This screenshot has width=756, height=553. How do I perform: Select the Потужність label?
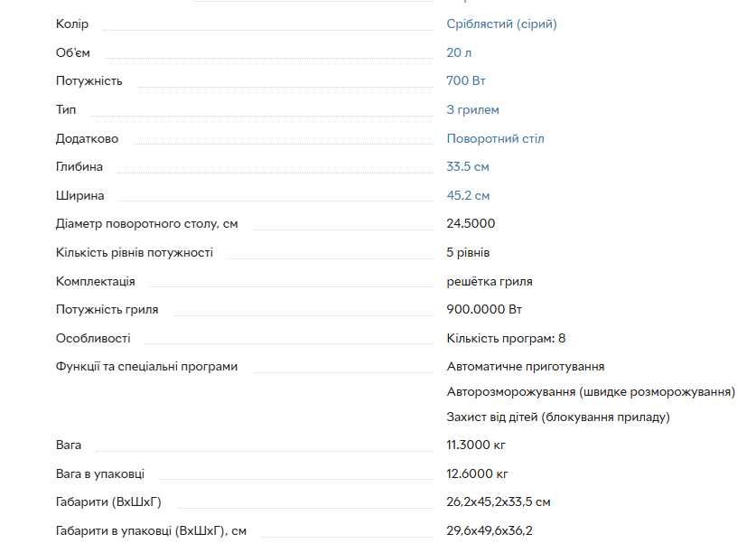89,81
